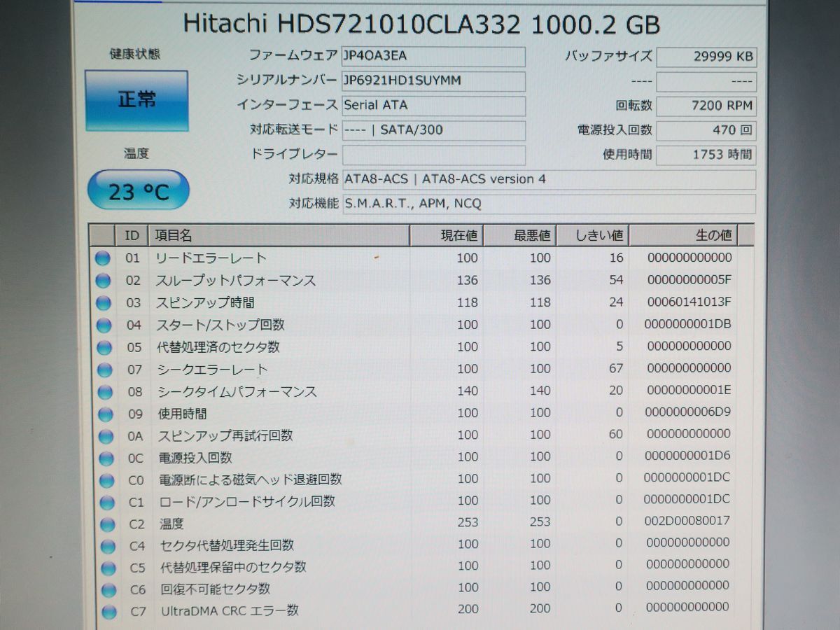Click the 正常 health status button
This screenshot has width=840, height=630.
click(136, 100)
